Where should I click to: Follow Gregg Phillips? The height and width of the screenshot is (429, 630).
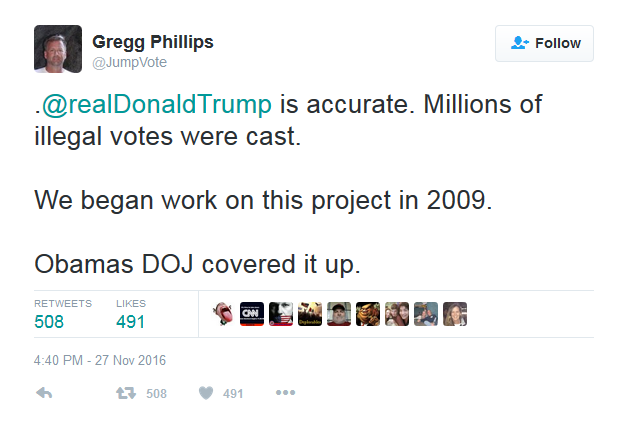point(545,43)
